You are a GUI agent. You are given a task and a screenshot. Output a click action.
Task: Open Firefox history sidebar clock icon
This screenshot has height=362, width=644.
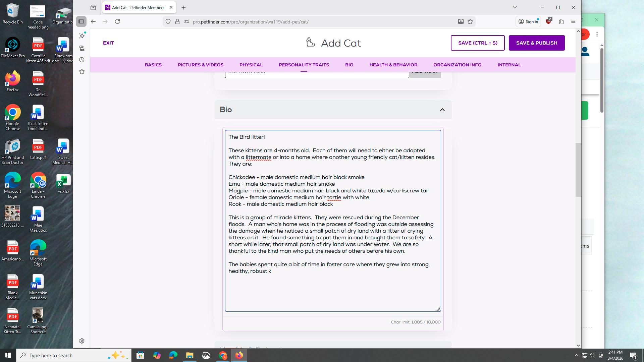point(82,60)
